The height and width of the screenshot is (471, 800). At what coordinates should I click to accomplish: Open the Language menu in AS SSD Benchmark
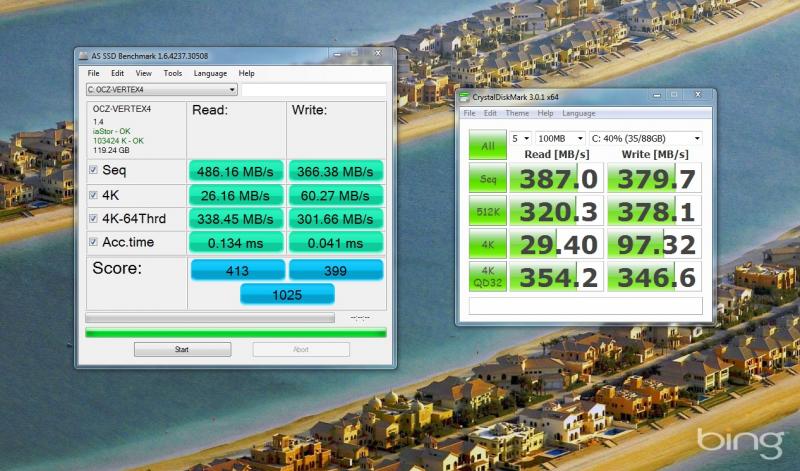210,73
